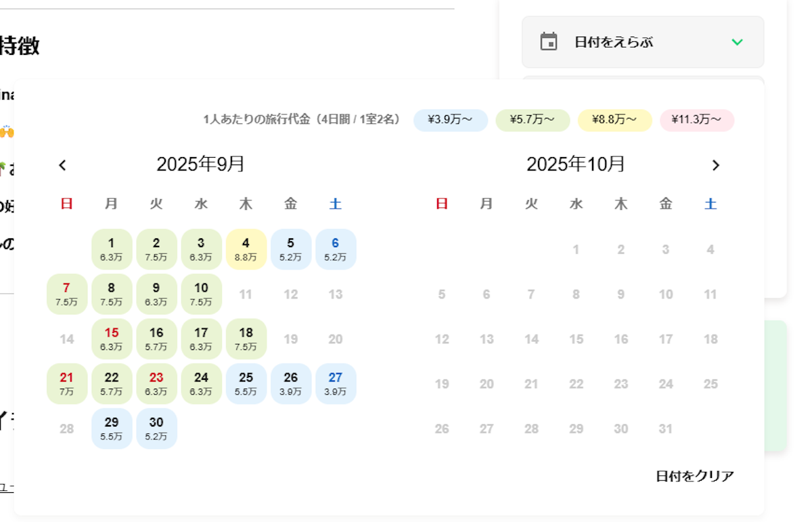
Task: Choose September 1 priced 6.3万
Action: (112, 248)
